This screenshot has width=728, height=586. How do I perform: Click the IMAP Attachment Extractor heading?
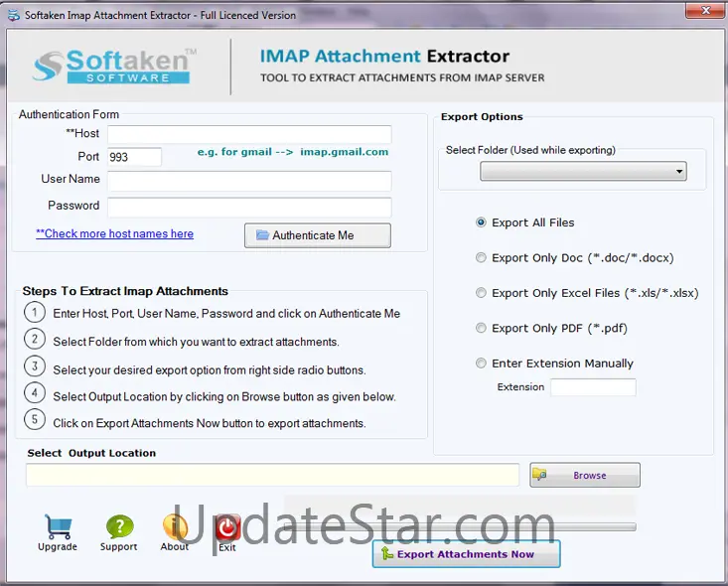384,57
